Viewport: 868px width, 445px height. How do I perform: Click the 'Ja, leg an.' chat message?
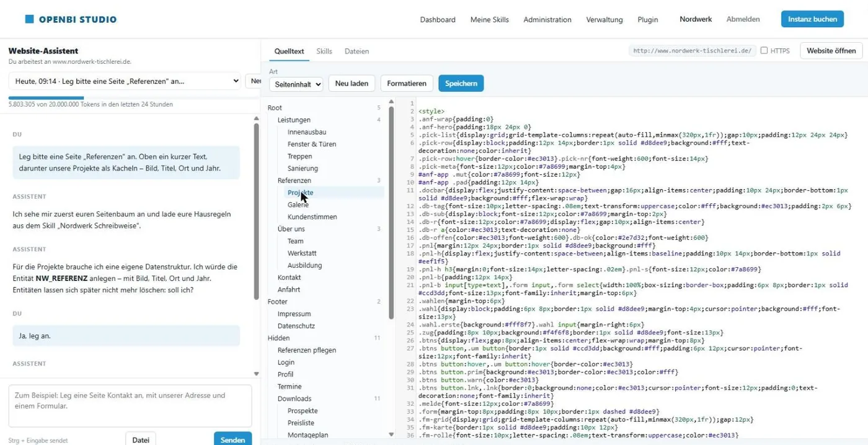(126, 335)
